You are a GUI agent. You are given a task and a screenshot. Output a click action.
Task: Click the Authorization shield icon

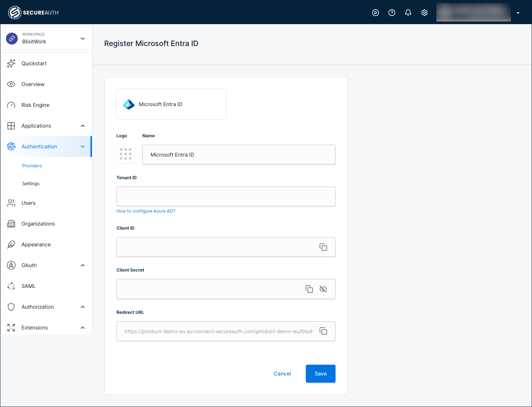pyautogui.click(x=11, y=307)
